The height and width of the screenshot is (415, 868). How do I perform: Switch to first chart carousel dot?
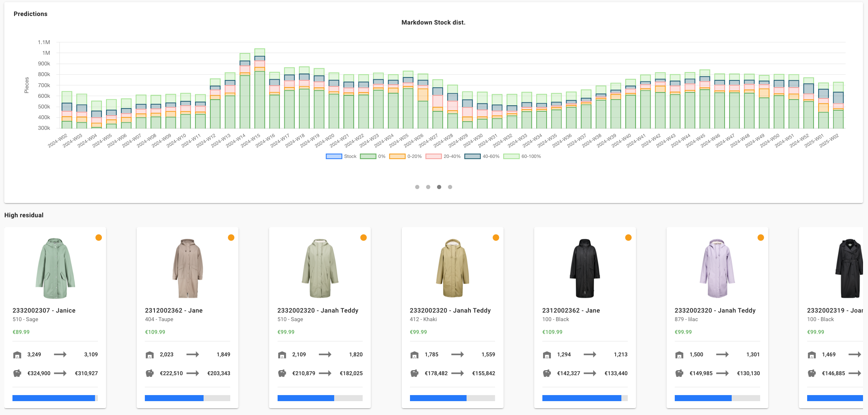click(417, 187)
